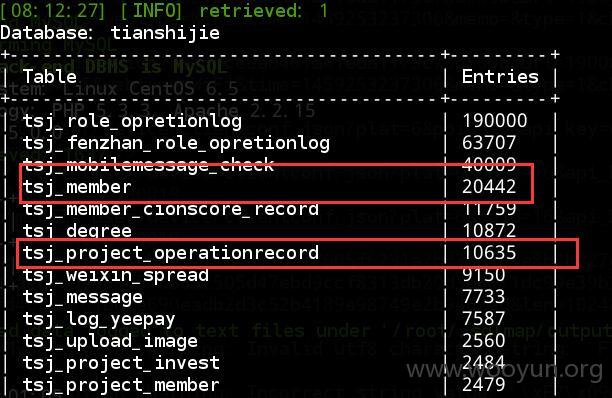Select the tsj_project_member table name
The width and height of the screenshot is (612, 398).
pyautogui.click(x=121, y=385)
